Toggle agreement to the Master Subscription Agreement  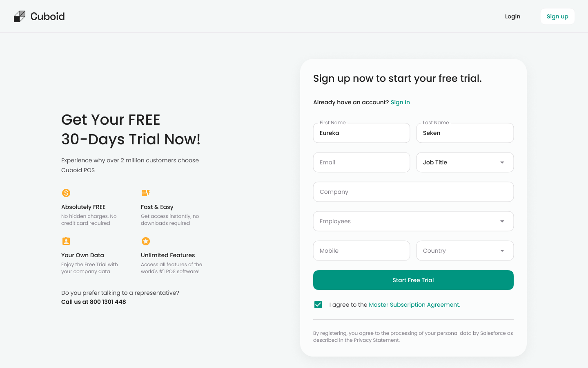click(x=318, y=305)
